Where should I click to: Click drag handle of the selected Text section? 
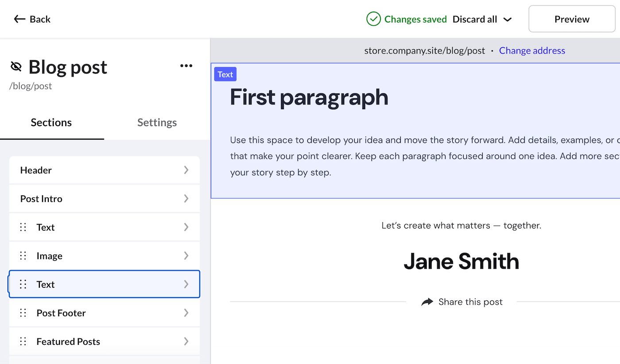coord(23,284)
